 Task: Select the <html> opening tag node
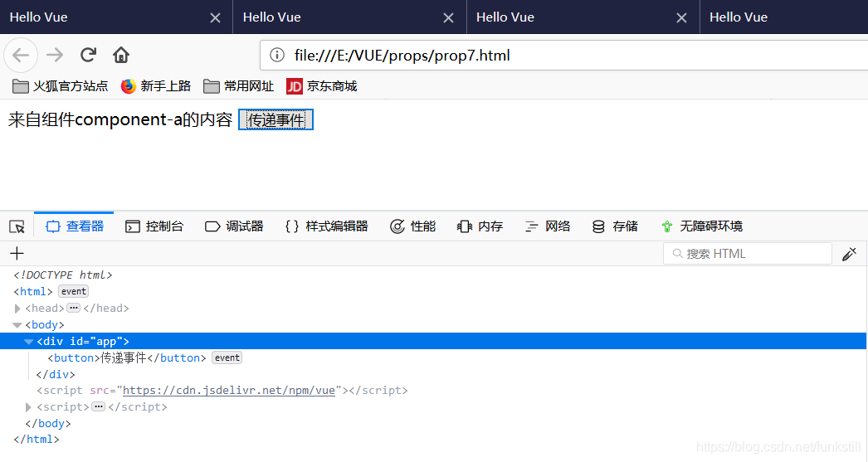tap(33, 291)
